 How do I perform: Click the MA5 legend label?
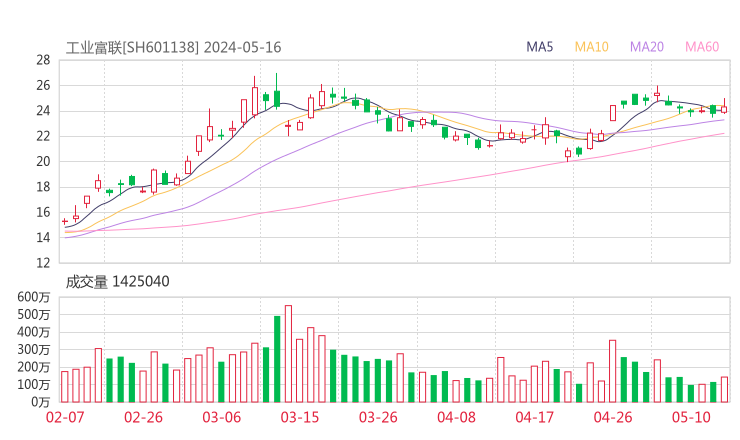539,47
